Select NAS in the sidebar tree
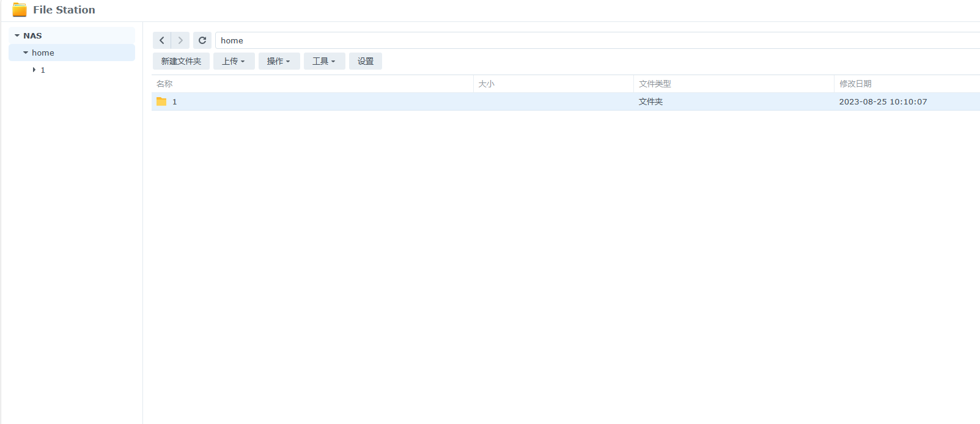The width and height of the screenshot is (980, 424). click(32, 36)
